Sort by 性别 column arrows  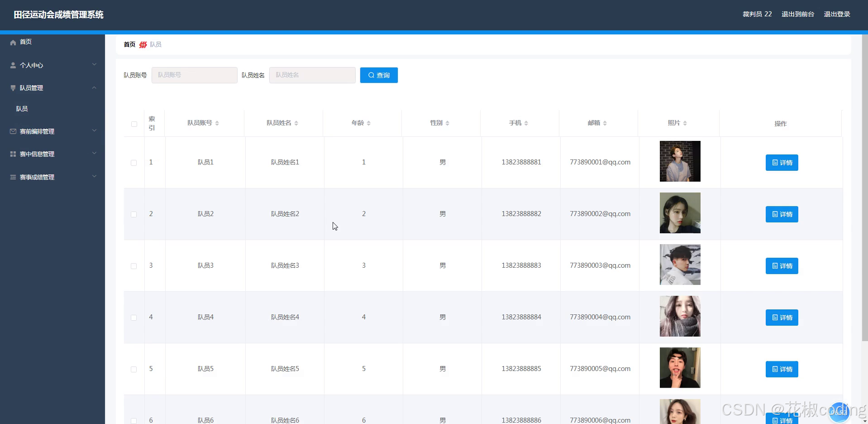pos(448,123)
